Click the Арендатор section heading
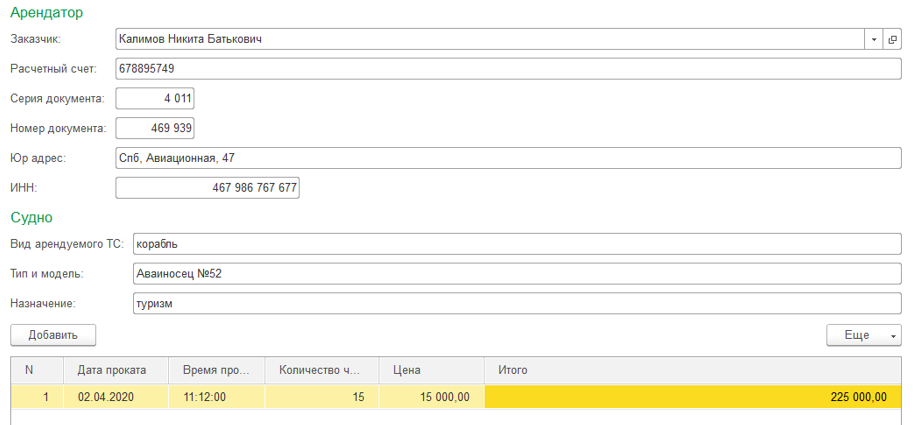The width and height of the screenshot is (916, 425). click(47, 12)
